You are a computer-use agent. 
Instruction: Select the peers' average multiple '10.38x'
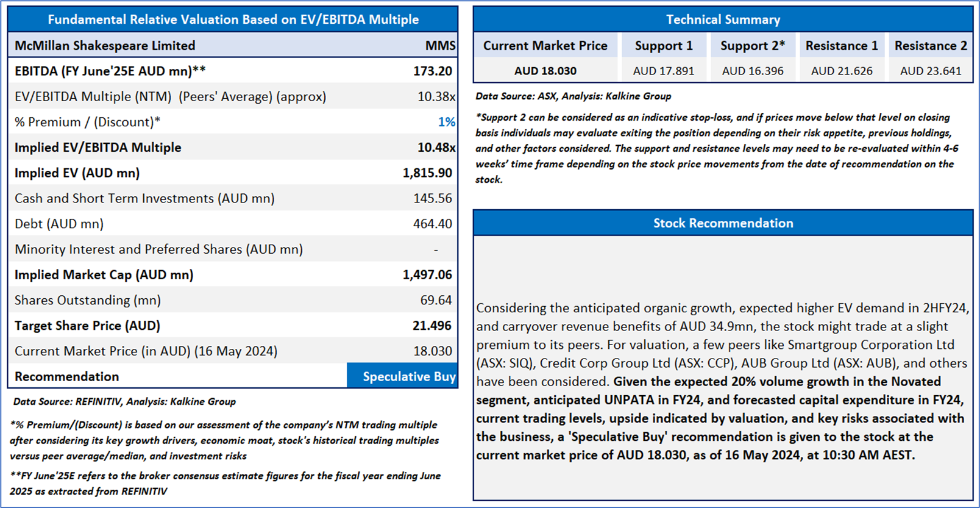436,96
